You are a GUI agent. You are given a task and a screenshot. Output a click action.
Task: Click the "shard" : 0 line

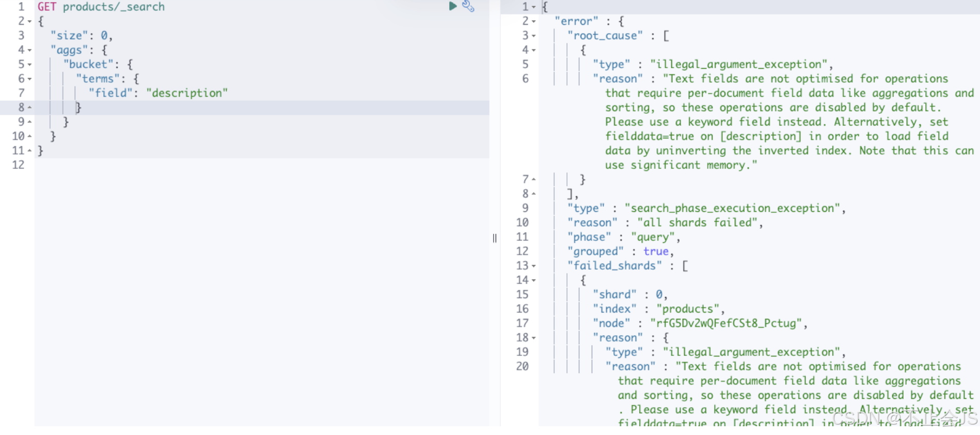point(630,294)
